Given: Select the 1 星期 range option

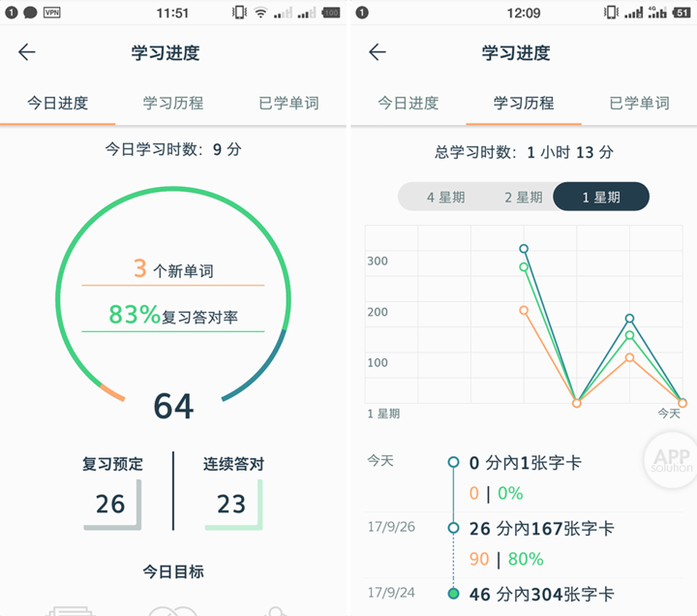Looking at the screenshot, I should 601,197.
